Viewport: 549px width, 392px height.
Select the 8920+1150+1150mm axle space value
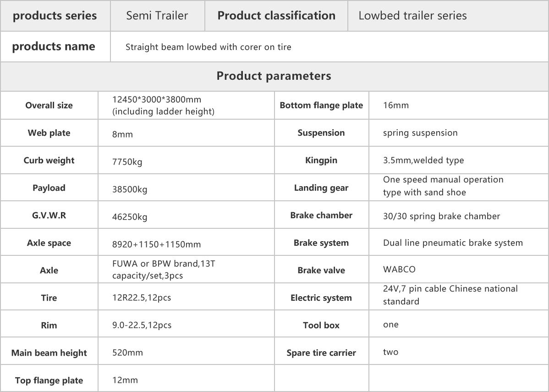point(157,244)
